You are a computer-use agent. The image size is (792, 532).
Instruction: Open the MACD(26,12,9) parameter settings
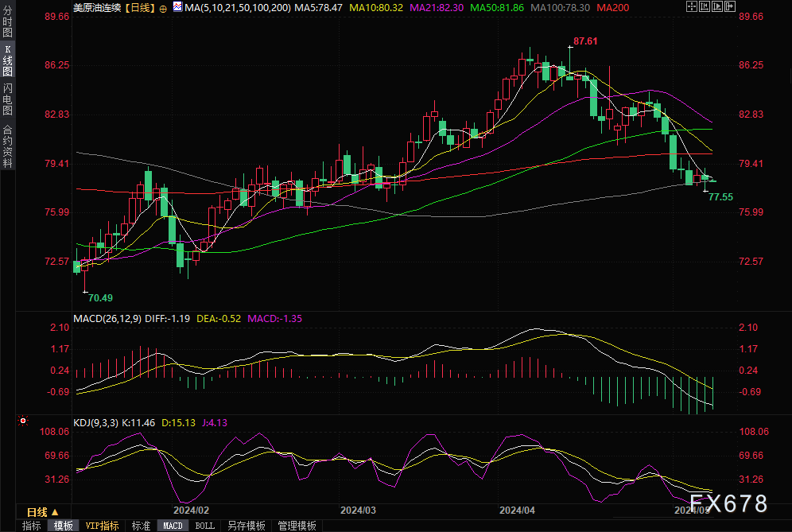tap(109, 318)
